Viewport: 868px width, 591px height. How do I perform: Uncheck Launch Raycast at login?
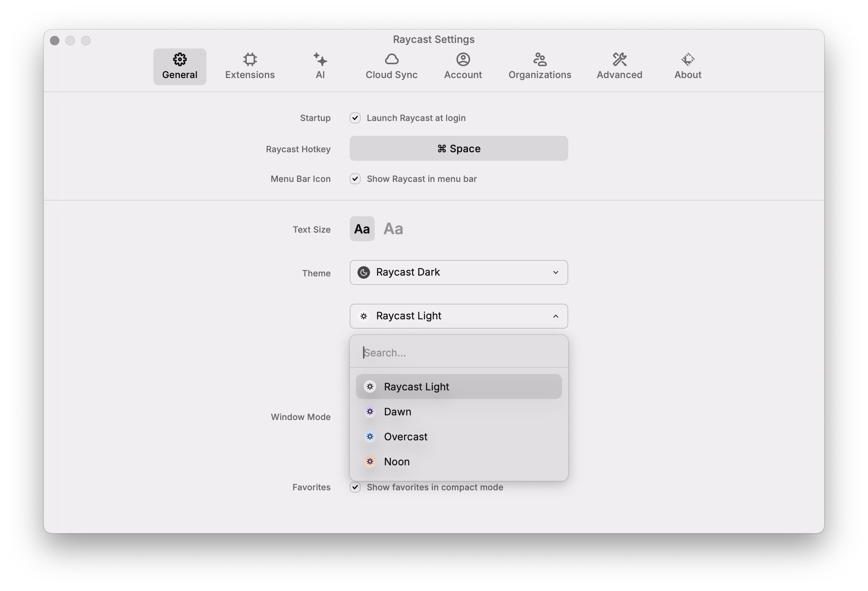point(355,118)
